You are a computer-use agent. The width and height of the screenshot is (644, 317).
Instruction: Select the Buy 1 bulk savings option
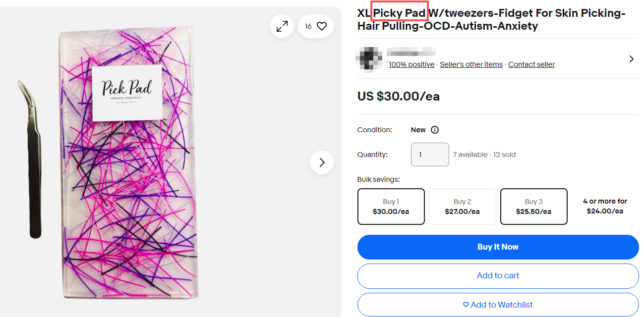click(x=391, y=207)
